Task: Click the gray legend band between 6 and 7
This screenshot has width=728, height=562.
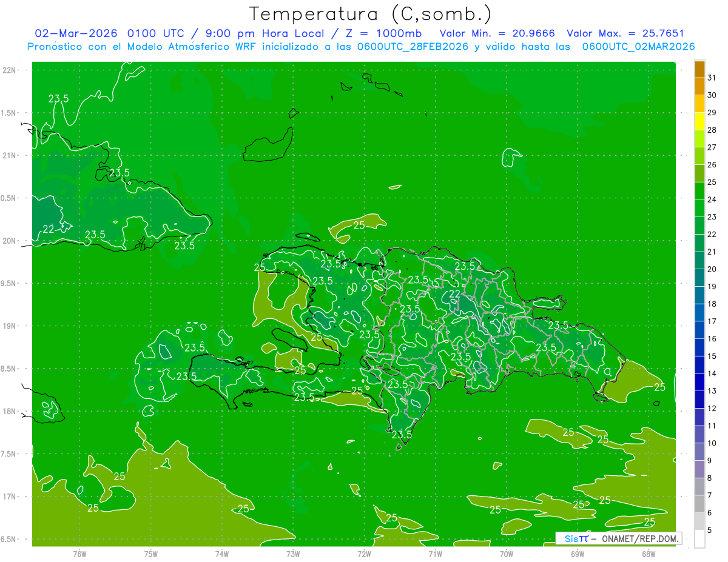Action: [700, 504]
